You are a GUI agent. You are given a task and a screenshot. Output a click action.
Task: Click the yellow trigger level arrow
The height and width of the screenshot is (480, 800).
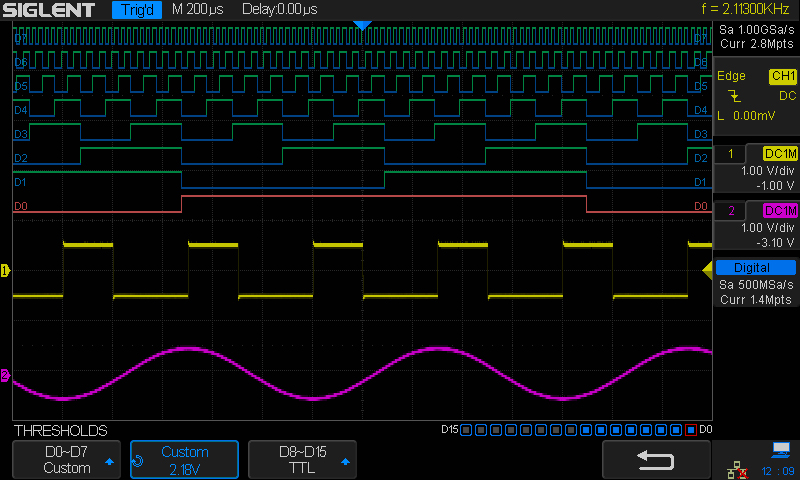[708, 270]
